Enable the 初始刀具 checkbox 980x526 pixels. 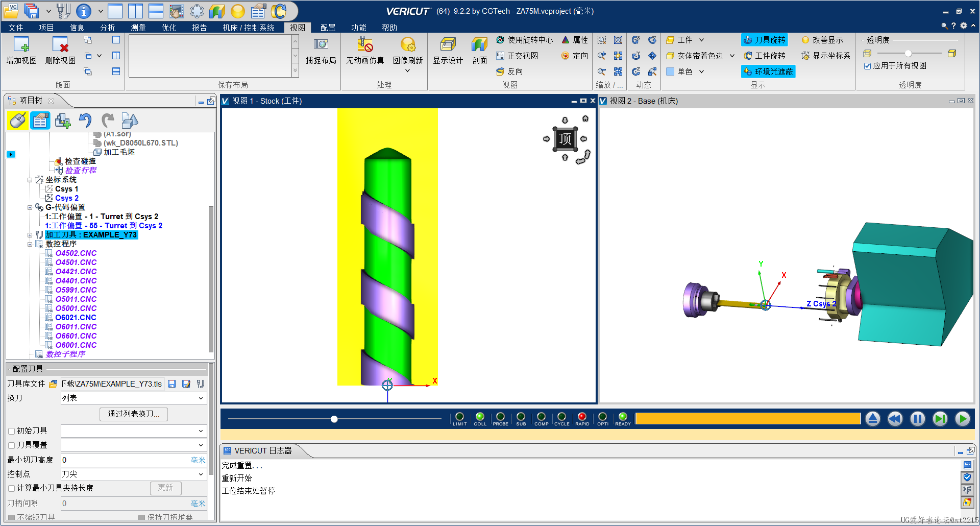pyautogui.click(x=12, y=431)
